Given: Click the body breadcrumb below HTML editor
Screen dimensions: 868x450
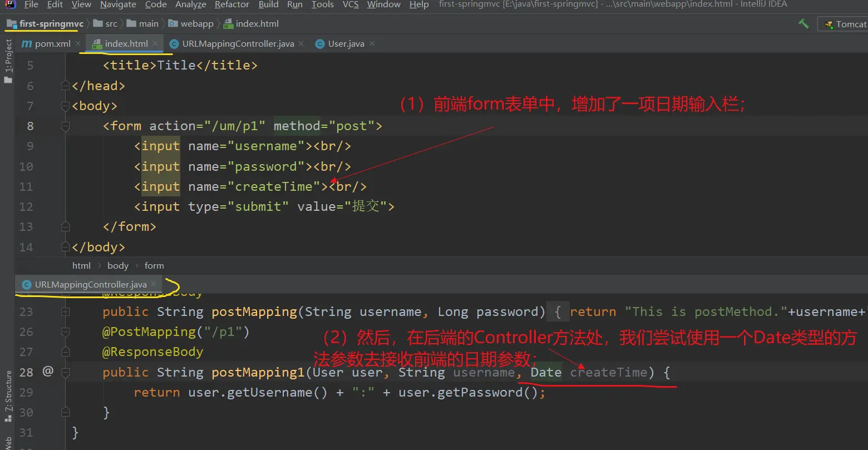Looking at the screenshot, I should coord(117,265).
